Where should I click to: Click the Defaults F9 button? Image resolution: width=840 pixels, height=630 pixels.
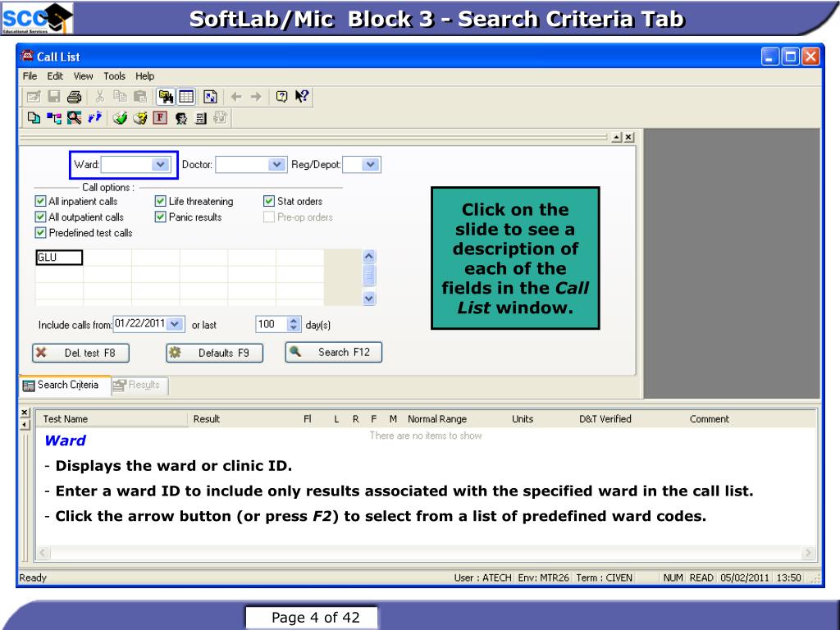click(214, 353)
